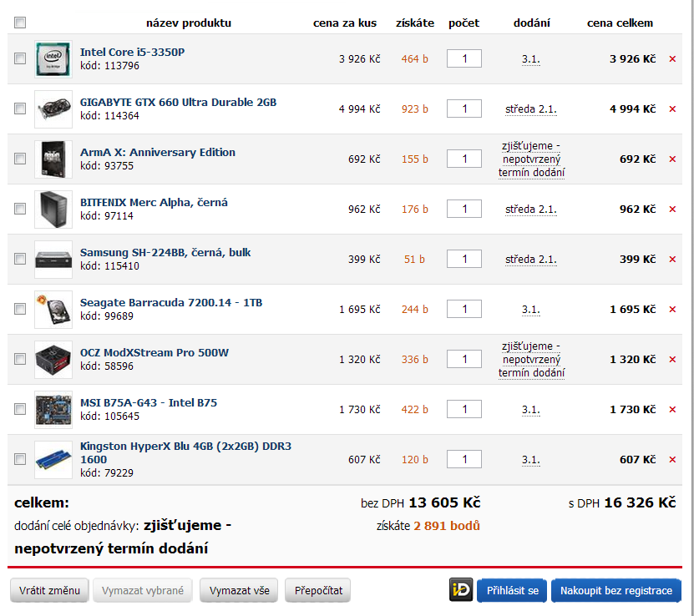The height and width of the screenshot is (616, 694).
Task: Remove Kingston HyperX Blu with red X
Action: click(x=672, y=459)
